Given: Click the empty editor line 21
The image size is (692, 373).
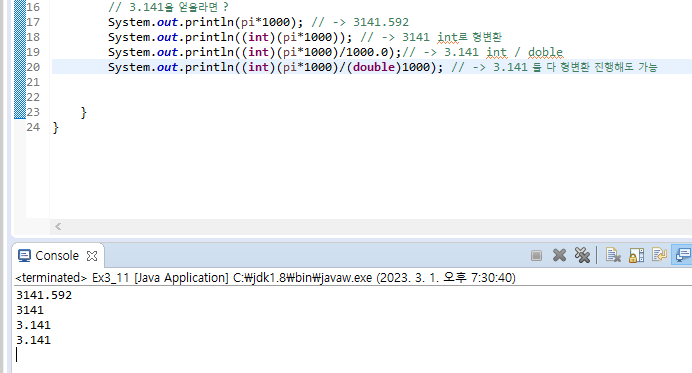Looking at the screenshot, I should coord(371,82).
